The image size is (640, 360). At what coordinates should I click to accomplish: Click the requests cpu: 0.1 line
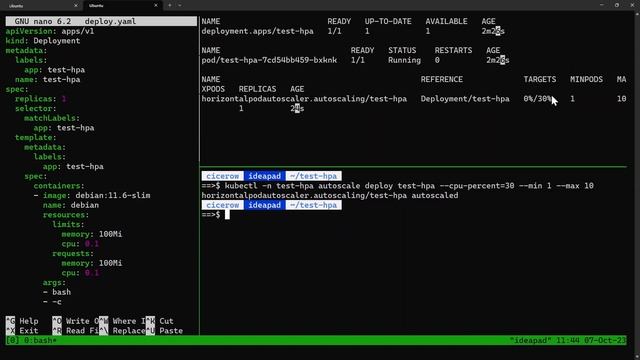(x=80, y=273)
